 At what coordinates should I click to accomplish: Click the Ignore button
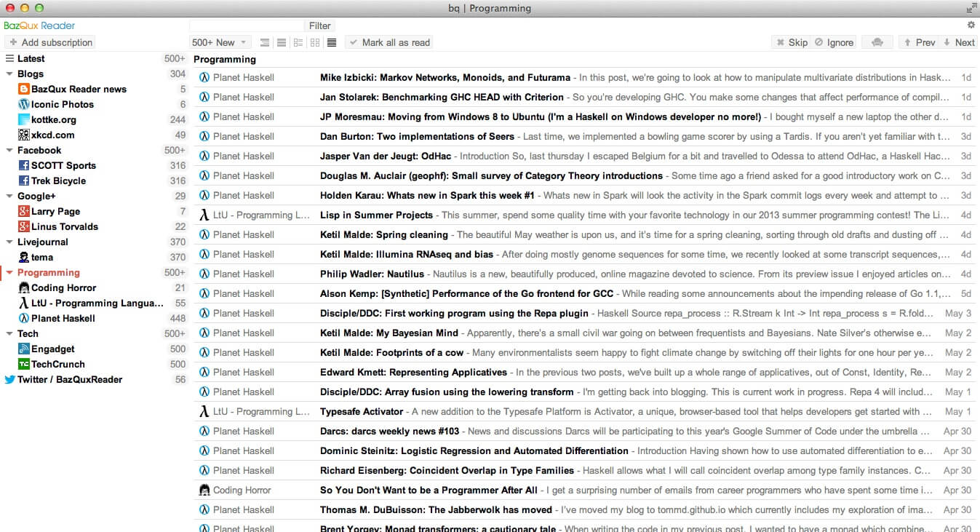pos(834,42)
